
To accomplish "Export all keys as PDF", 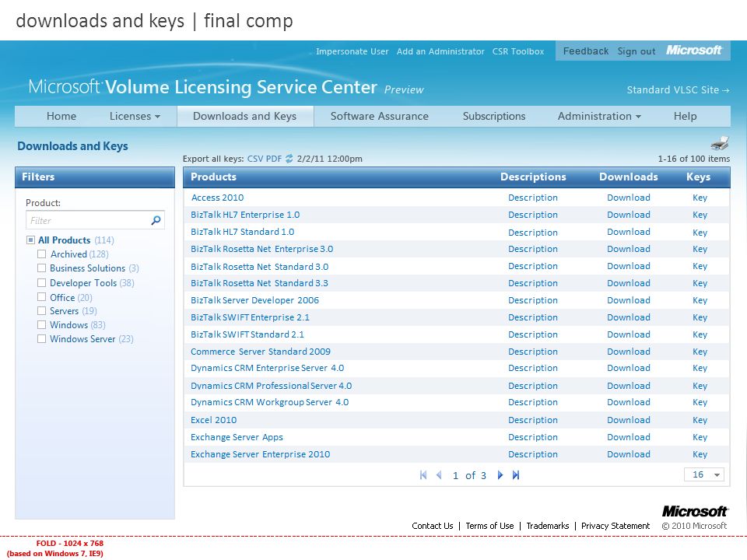I will pyautogui.click(x=274, y=159).
